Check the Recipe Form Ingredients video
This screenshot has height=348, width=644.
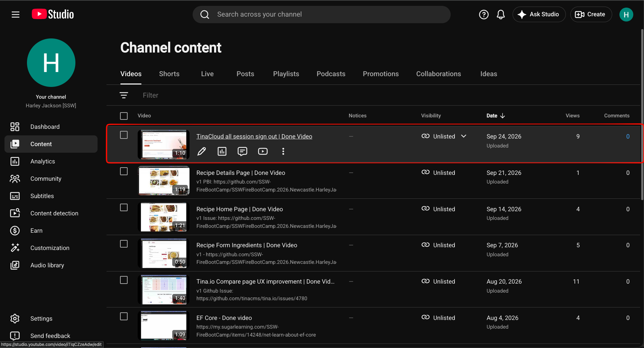(x=124, y=244)
